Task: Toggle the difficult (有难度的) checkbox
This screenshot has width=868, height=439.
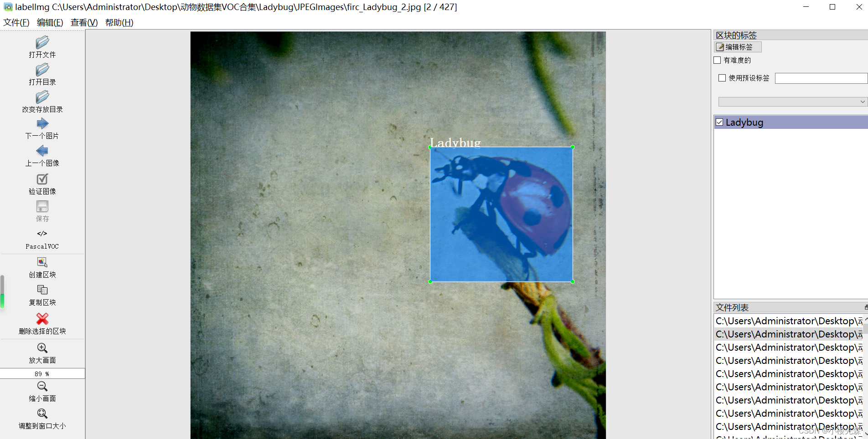Action: click(x=718, y=60)
